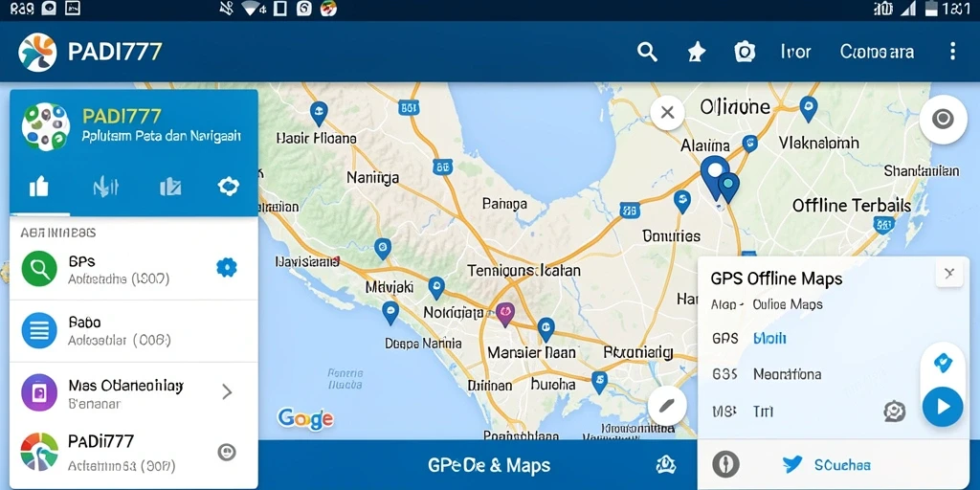Select map pin near Mavjaki
980x490 pixels.
[x=436, y=288]
